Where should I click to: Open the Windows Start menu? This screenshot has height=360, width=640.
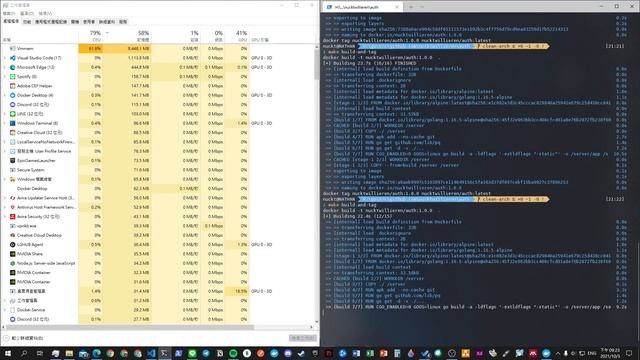[8, 353]
